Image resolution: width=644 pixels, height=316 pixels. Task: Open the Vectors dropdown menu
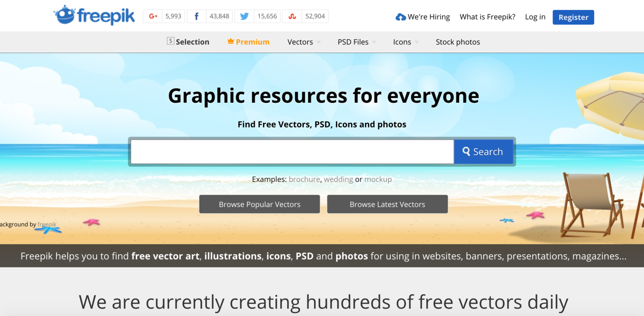(300, 42)
